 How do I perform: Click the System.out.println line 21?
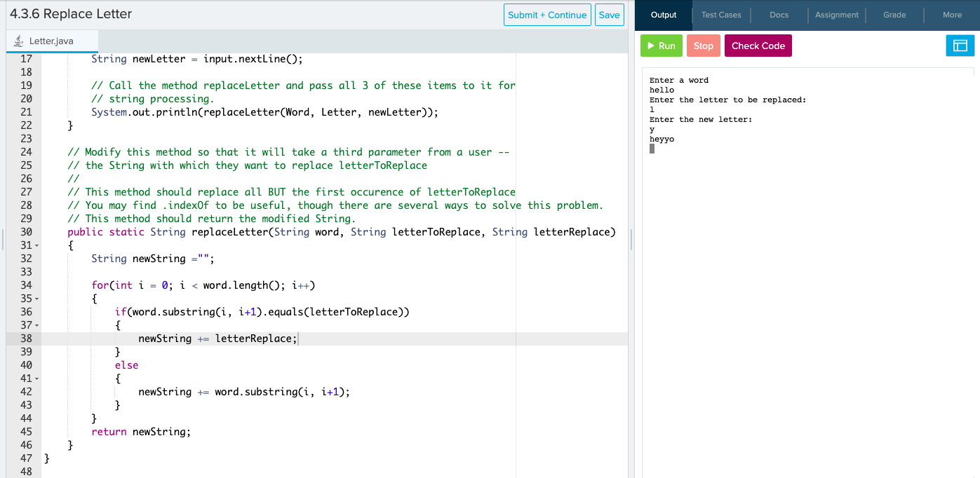click(264, 112)
